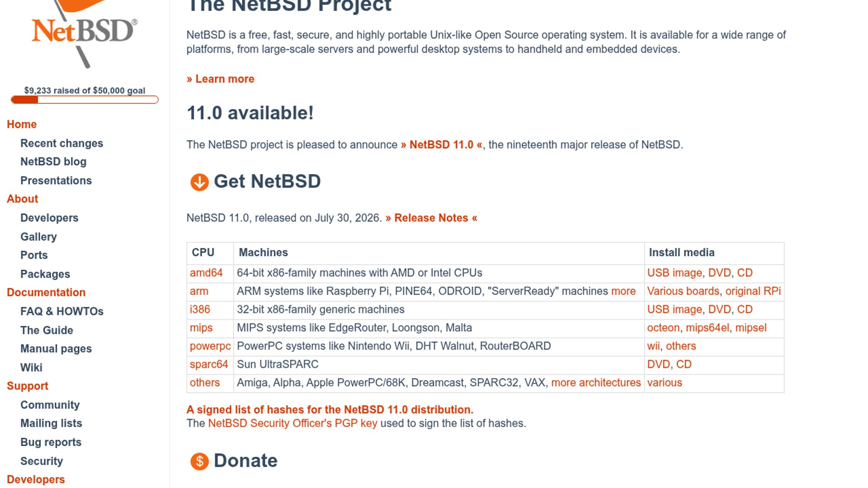Click the orange download arrow icon
The width and height of the screenshot is (868, 488).
199,182
